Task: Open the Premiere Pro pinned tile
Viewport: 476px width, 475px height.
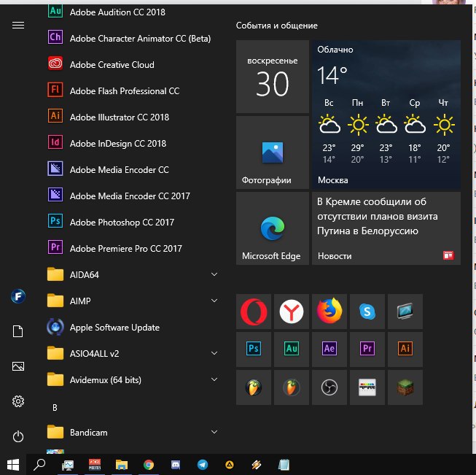Action: click(x=367, y=350)
